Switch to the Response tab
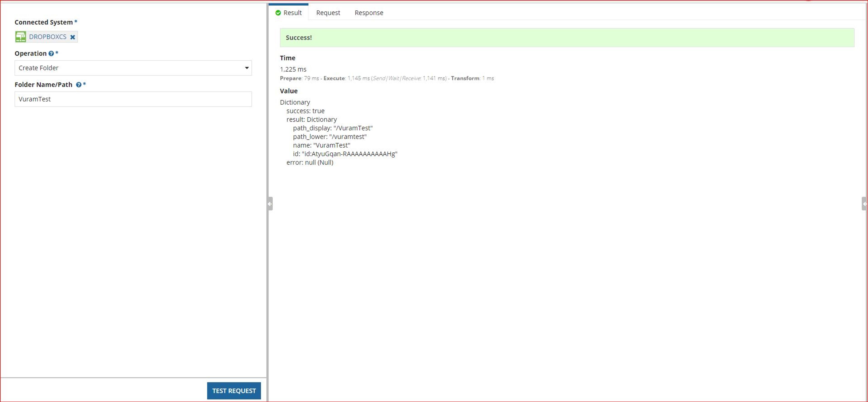Image resolution: width=868 pixels, height=402 pixels. (369, 13)
